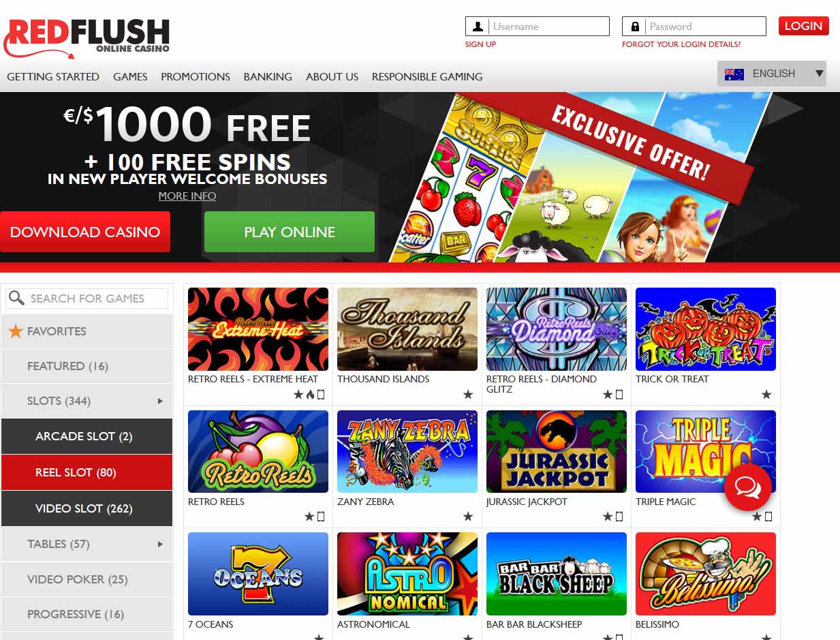Screen dimensions: 840x640
Task: Star the Trick or Treat game
Action: point(766,395)
